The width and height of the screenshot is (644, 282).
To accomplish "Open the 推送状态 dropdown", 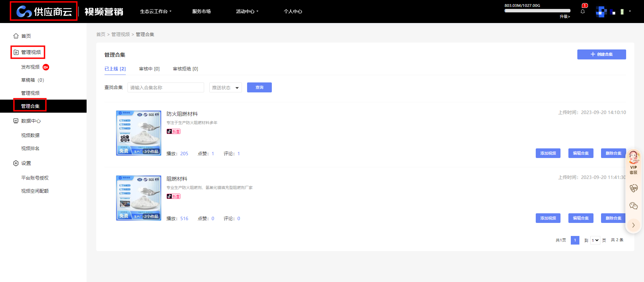I will [x=225, y=88].
